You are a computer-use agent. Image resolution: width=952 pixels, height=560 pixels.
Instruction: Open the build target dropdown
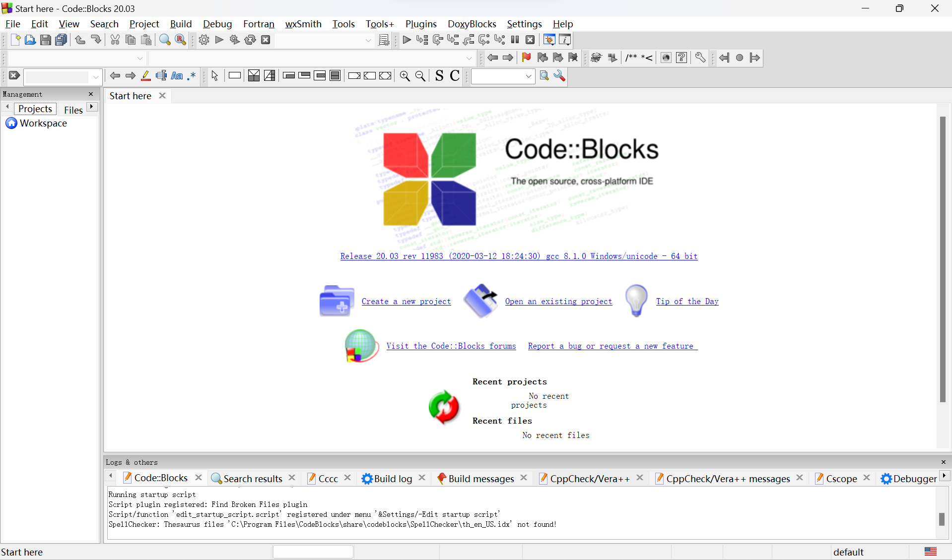click(368, 41)
